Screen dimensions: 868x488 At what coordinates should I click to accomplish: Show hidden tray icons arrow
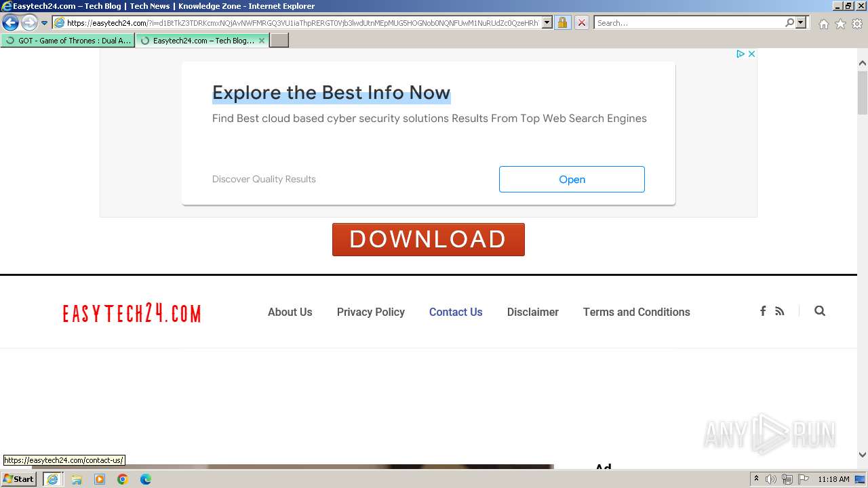pyautogui.click(x=756, y=479)
